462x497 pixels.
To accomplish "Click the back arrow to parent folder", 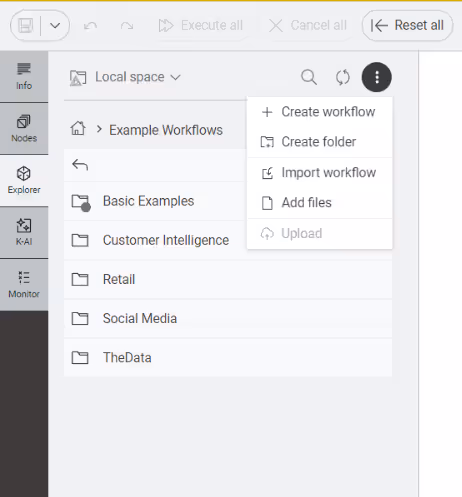I will (x=80, y=165).
